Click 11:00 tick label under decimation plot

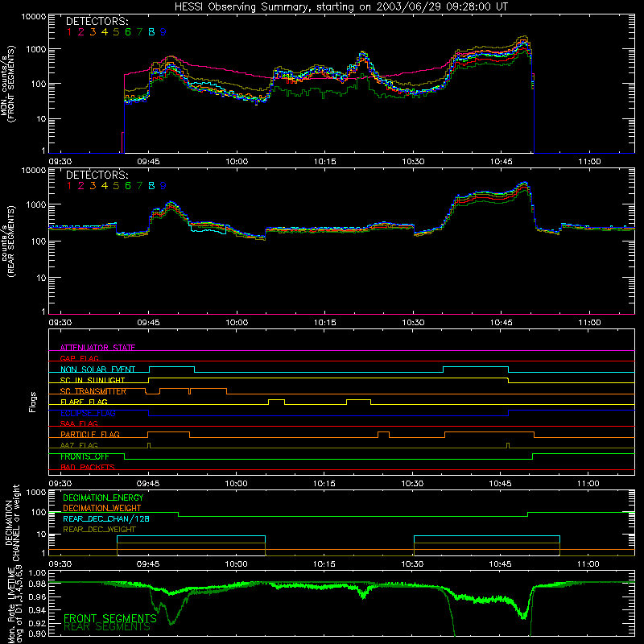tap(588, 564)
